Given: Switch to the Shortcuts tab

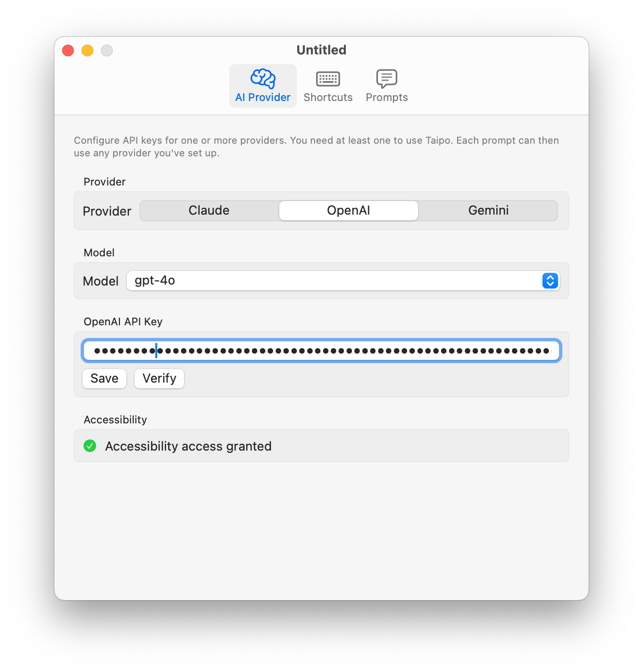Looking at the screenshot, I should (328, 86).
